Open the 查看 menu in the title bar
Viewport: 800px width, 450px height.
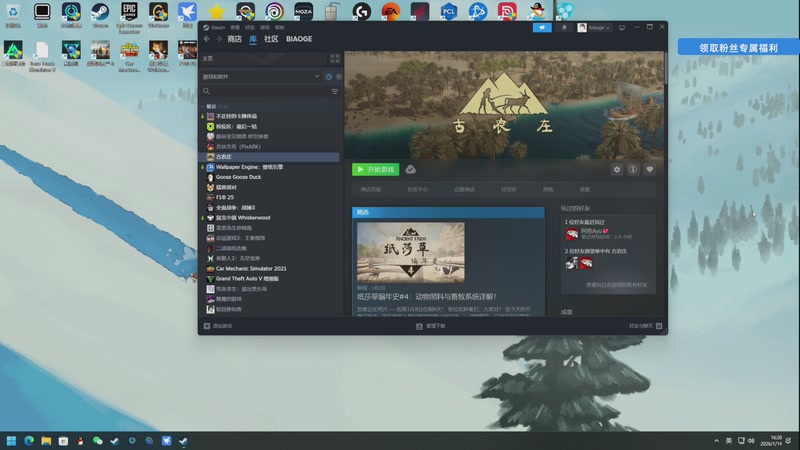(x=235, y=28)
